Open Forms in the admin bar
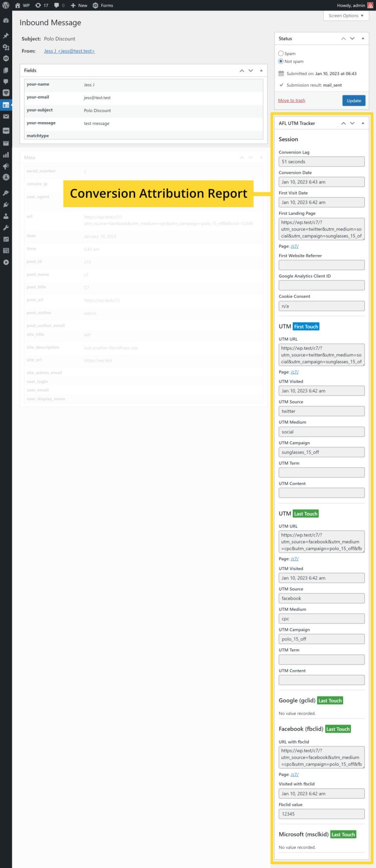The width and height of the screenshot is (376, 868). point(103,5)
